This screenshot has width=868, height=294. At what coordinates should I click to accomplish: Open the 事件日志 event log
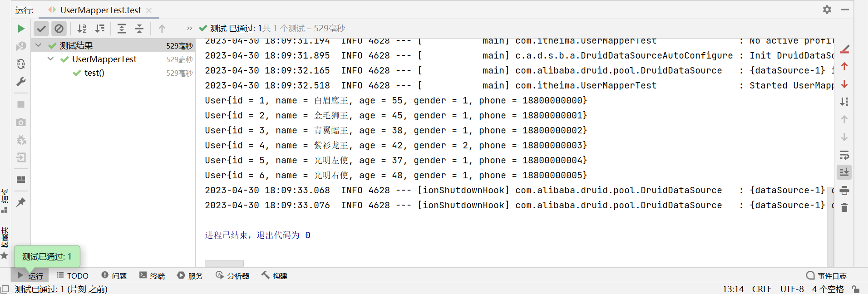826,275
